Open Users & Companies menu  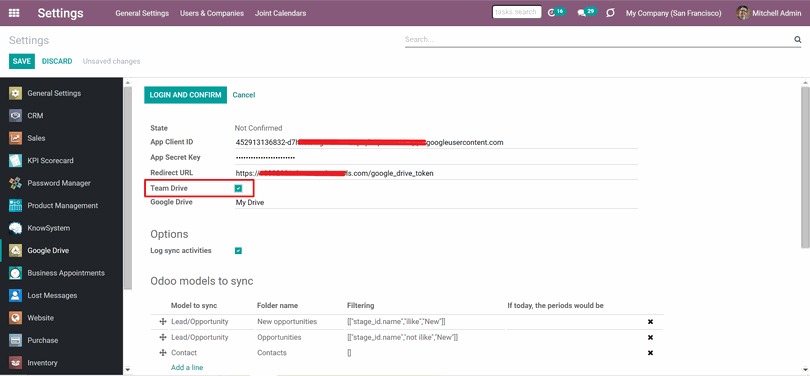[x=212, y=13]
